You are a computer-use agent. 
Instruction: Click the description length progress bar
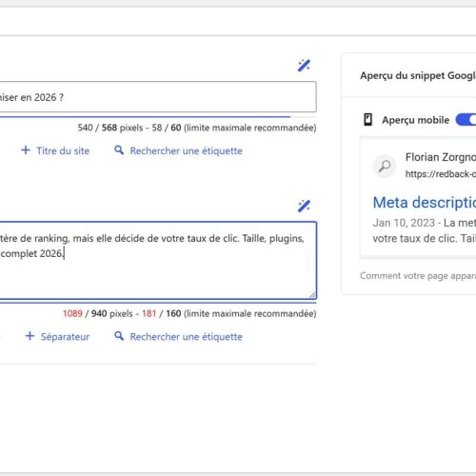pos(158,303)
